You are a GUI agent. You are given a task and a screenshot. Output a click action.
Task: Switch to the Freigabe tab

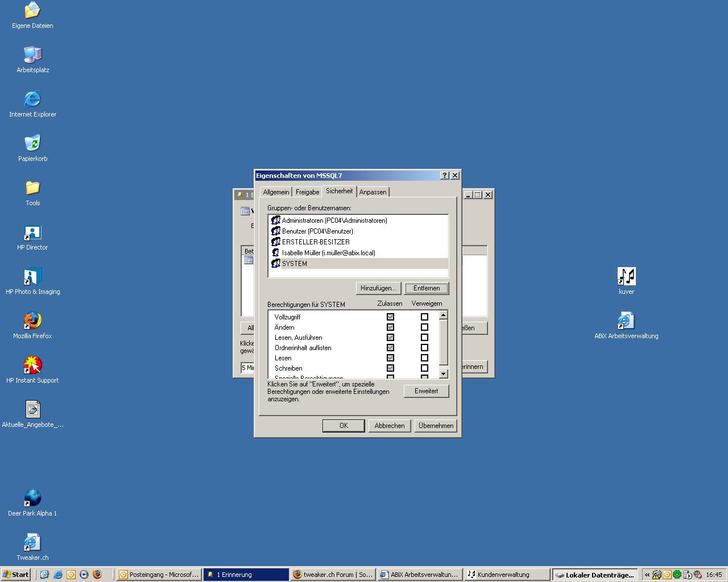click(x=307, y=192)
